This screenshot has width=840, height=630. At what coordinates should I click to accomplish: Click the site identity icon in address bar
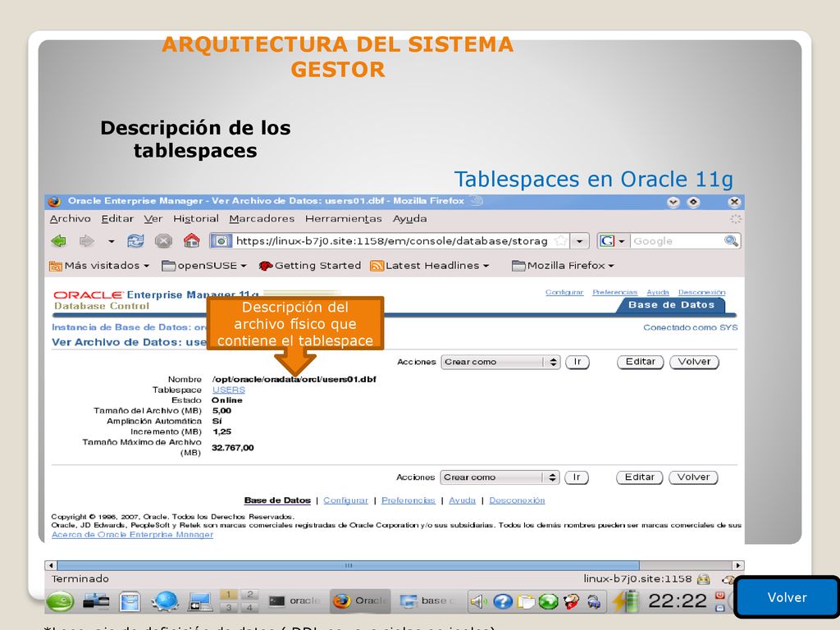221,241
